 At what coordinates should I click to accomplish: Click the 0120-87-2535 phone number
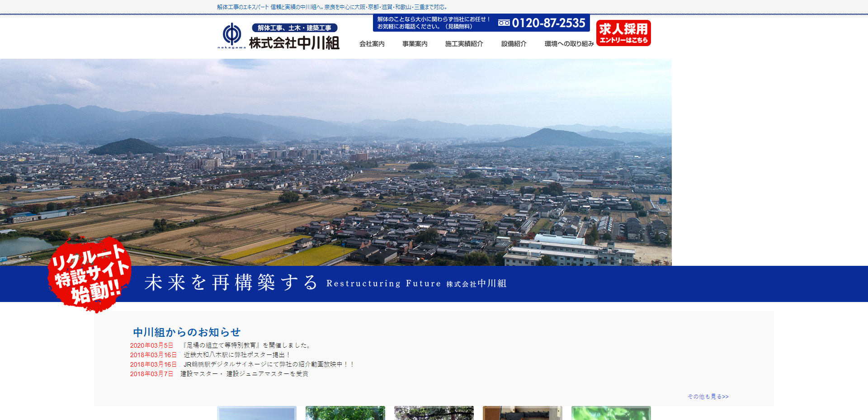point(548,23)
